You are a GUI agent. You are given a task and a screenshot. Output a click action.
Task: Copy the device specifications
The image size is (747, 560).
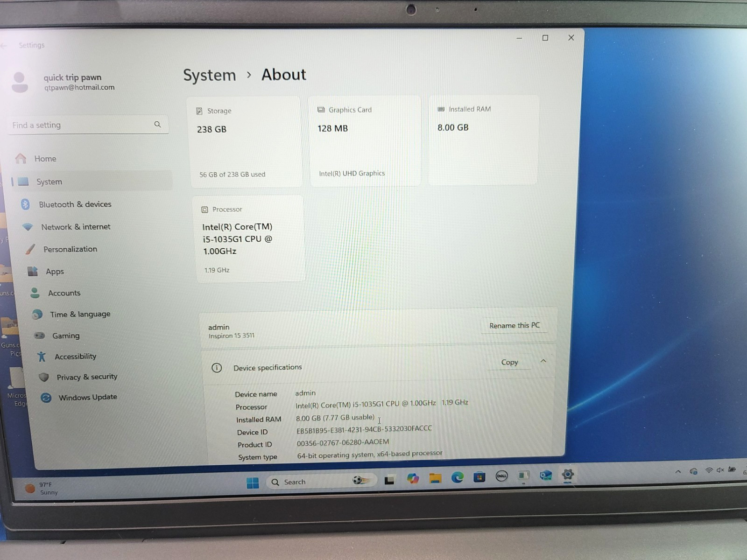[509, 362]
